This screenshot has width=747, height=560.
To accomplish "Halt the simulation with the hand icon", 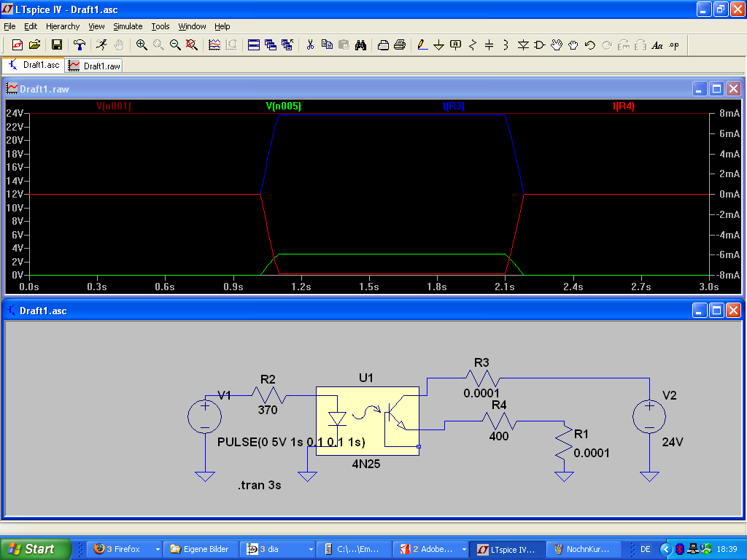I will 119,44.
